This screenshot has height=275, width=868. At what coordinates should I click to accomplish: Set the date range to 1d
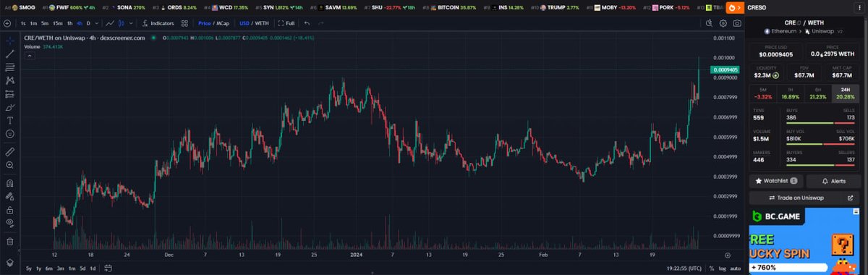tap(93, 268)
